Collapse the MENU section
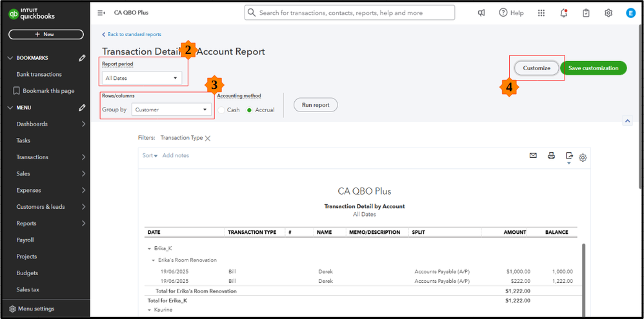This screenshot has height=319, width=644. [10, 108]
